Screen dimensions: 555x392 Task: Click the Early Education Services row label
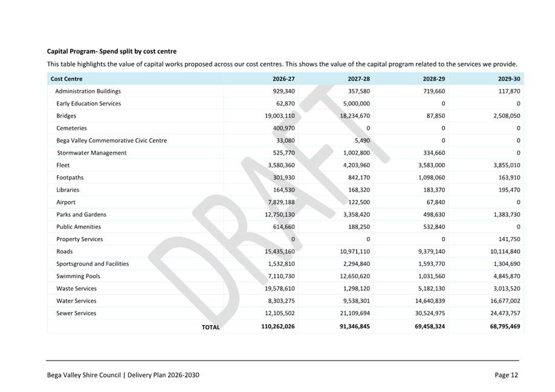click(88, 103)
